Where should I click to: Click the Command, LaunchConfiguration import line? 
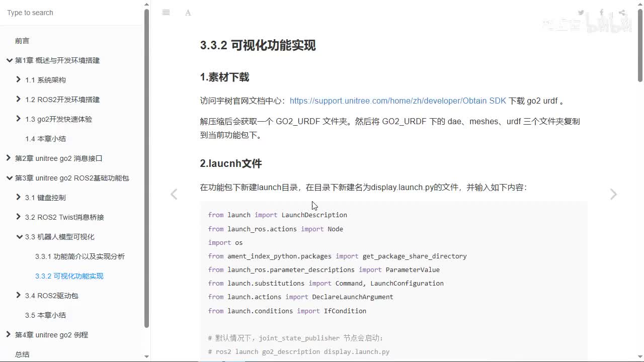[326, 283]
